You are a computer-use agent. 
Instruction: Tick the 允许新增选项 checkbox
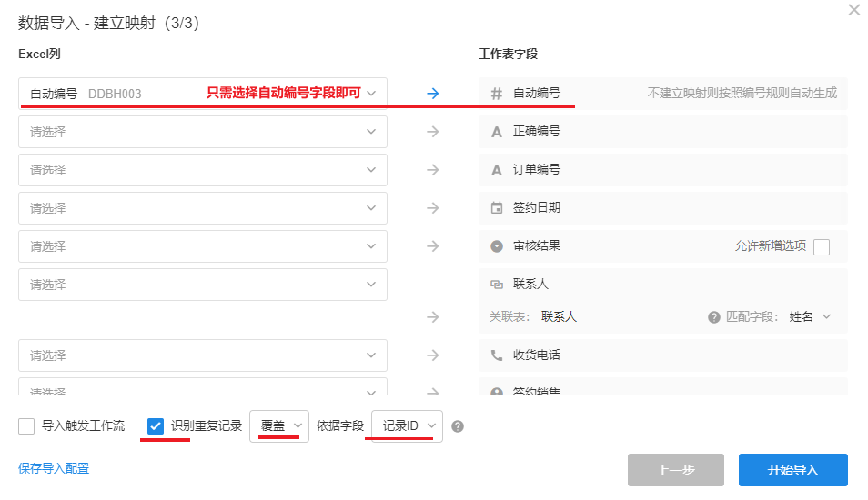point(822,246)
